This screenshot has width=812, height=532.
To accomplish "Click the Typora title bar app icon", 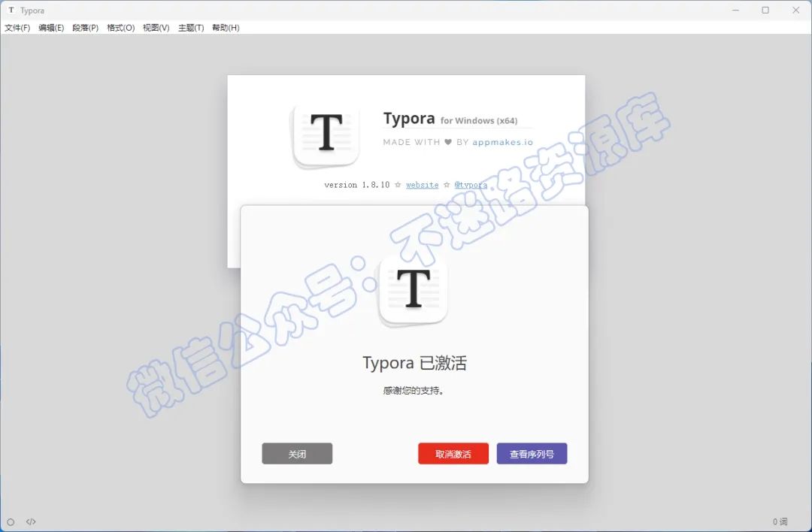I will [11, 10].
